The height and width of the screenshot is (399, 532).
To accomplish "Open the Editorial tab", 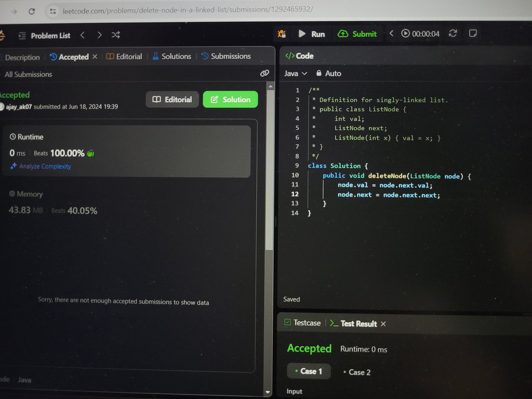I will [x=124, y=56].
